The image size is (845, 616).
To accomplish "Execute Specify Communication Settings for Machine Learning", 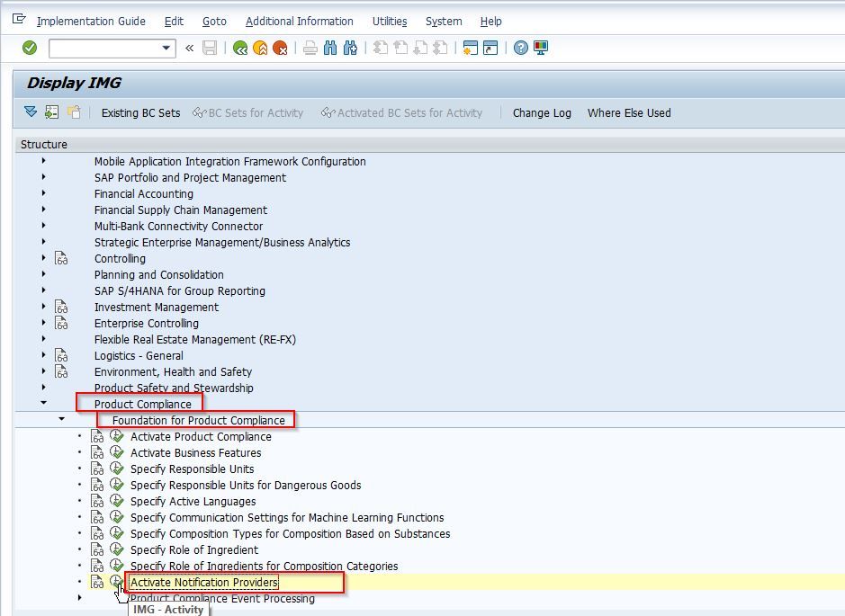I will (117, 517).
